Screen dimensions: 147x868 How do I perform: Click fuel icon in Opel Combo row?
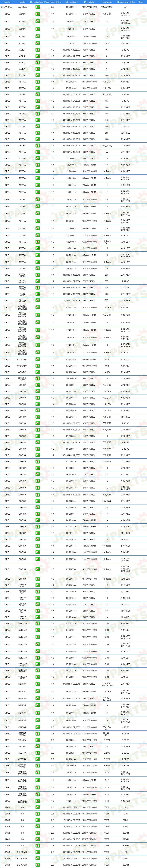(38, 372)
